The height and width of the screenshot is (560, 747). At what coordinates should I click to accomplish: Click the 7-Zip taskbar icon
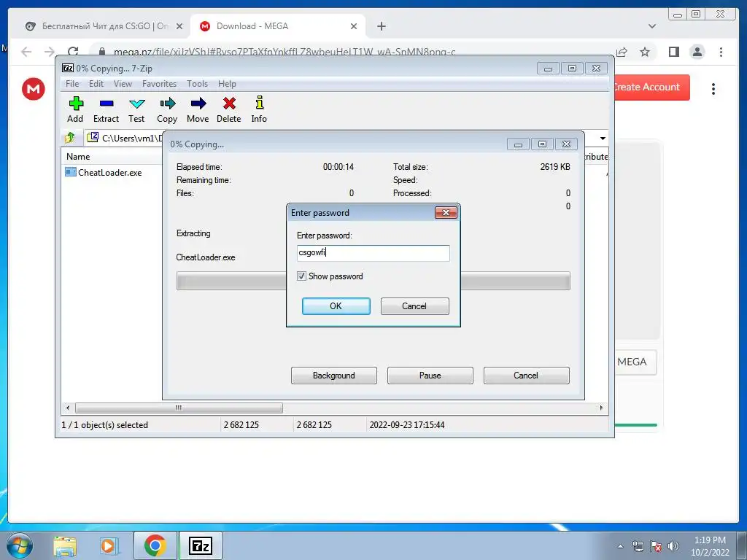tap(201, 545)
